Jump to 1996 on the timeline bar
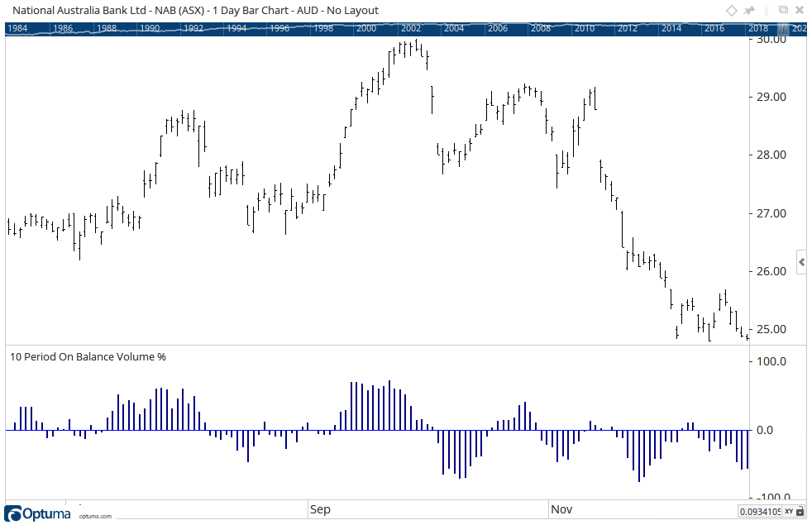Image resolution: width=812 pixels, height=525 pixels. [x=279, y=28]
